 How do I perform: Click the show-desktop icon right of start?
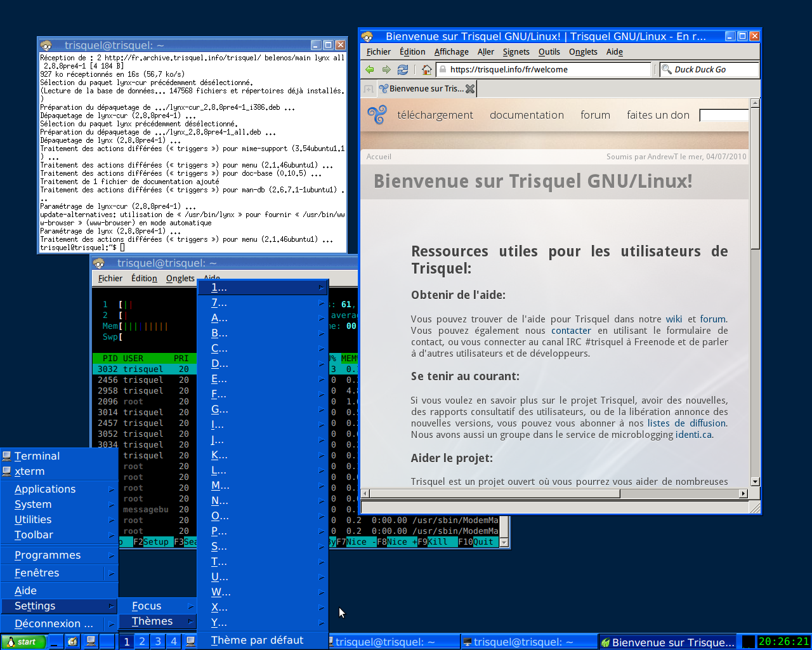coord(55,642)
